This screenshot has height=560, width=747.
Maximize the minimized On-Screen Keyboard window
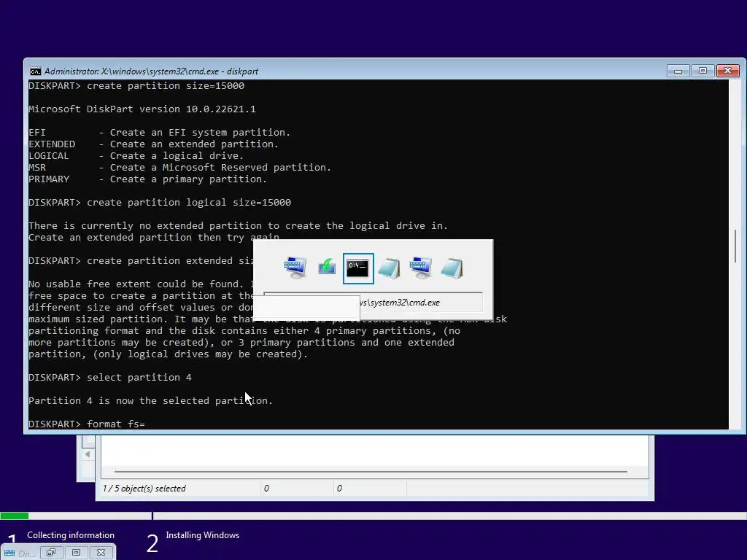(76, 553)
